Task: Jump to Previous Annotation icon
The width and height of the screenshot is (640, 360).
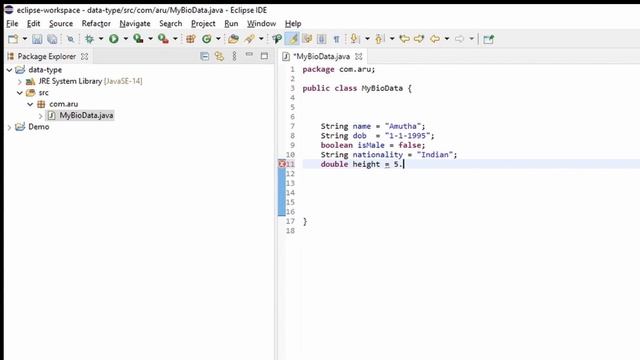Action: [x=379, y=39]
